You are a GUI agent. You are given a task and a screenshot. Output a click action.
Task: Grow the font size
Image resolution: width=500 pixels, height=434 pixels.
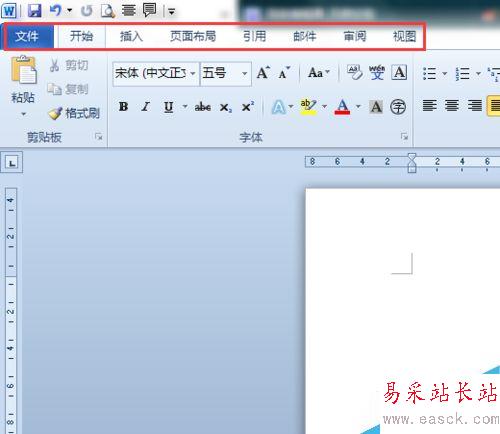pos(263,73)
